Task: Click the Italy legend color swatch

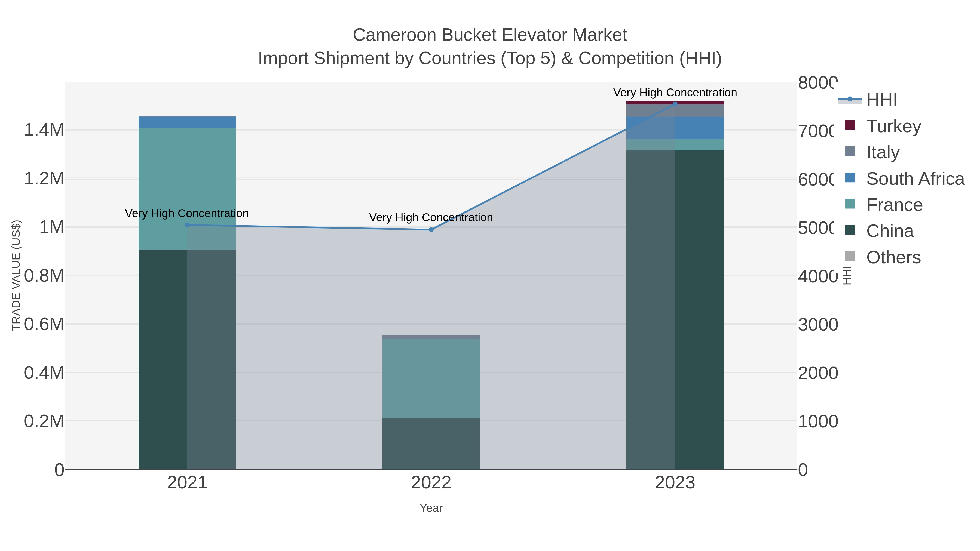Action: [x=850, y=151]
